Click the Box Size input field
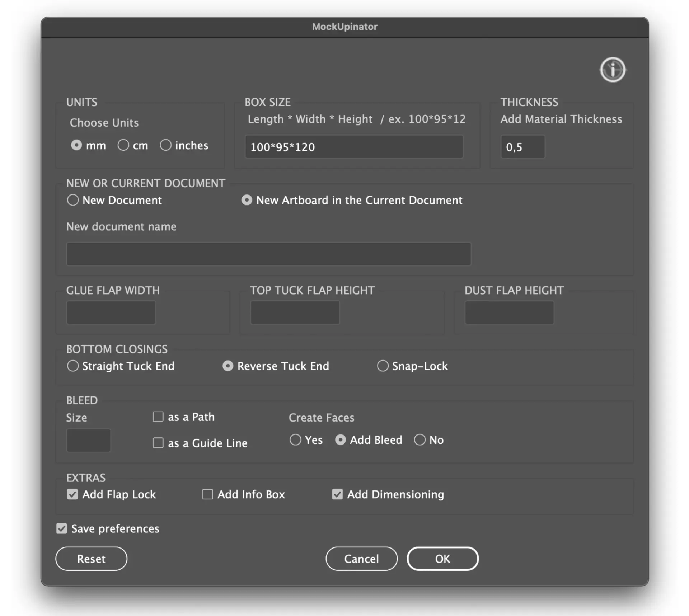 354,147
